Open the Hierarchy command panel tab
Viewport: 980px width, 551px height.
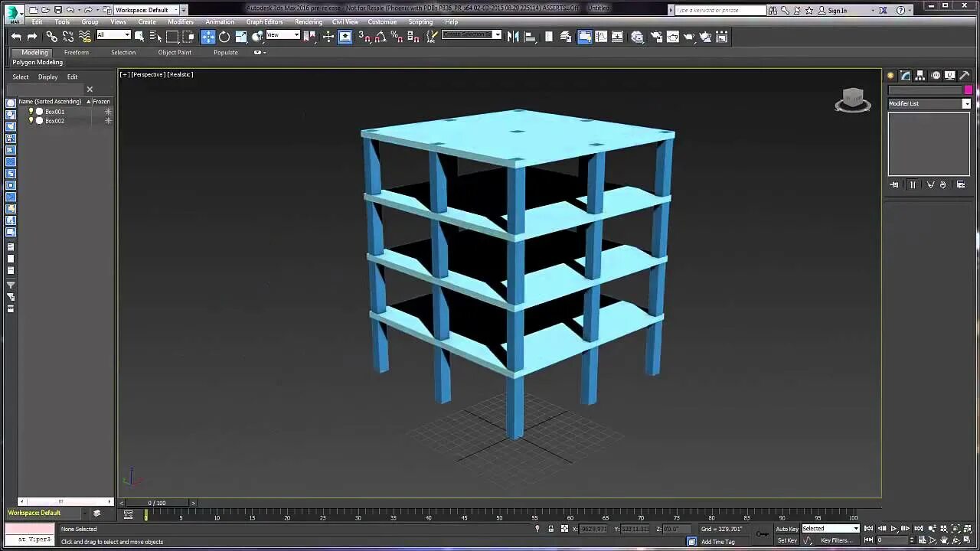click(920, 75)
